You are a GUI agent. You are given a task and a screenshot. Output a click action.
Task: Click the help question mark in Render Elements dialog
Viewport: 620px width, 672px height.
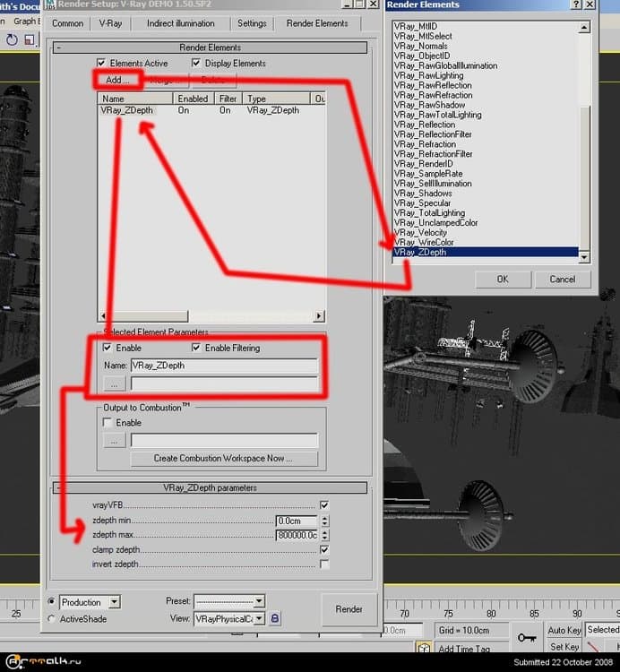pyautogui.click(x=577, y=5)
